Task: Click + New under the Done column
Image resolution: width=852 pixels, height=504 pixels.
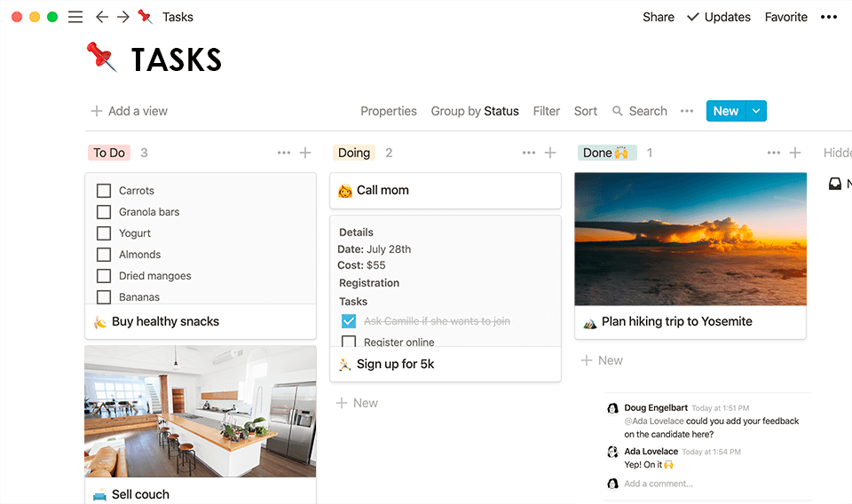Action: point(602,360)
